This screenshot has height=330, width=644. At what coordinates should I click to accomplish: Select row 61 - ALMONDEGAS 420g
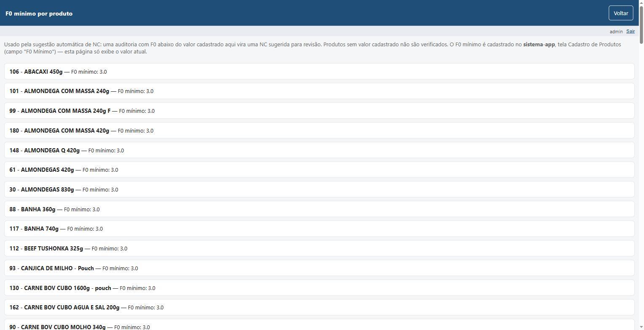[x=319, y=170]
